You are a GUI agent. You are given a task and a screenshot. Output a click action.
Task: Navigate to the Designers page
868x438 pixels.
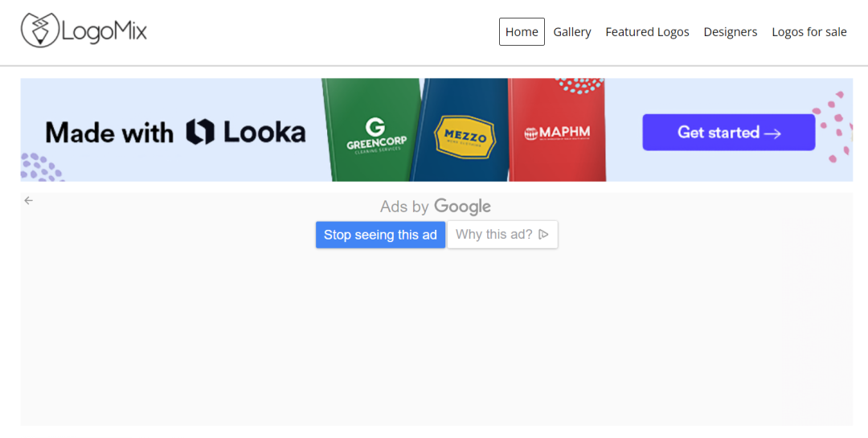pyautogui.click(x=730, y=32)
